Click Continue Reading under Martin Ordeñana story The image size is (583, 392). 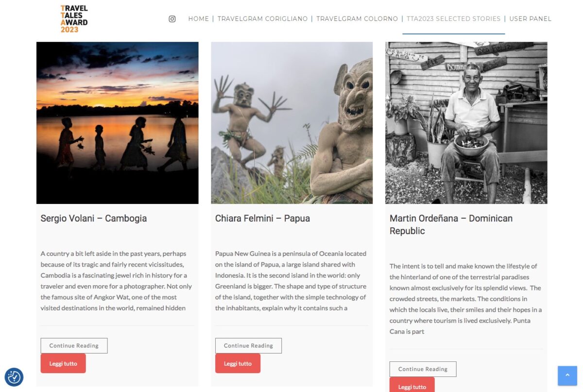coord(423,369)
